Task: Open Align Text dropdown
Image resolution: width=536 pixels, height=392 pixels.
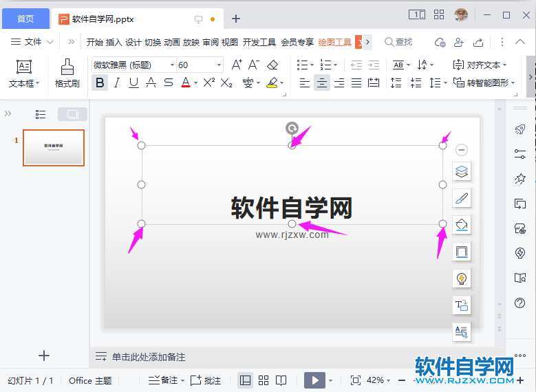Action: pos(480,65)
